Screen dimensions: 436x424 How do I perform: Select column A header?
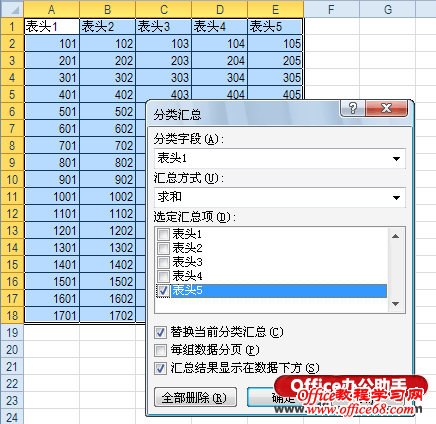pos(52,9)
